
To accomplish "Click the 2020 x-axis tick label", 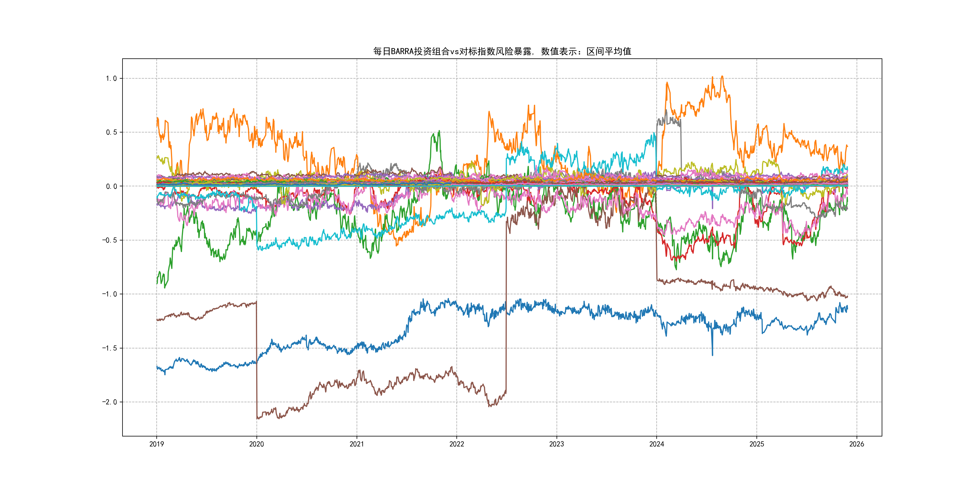I will (256, 444).
